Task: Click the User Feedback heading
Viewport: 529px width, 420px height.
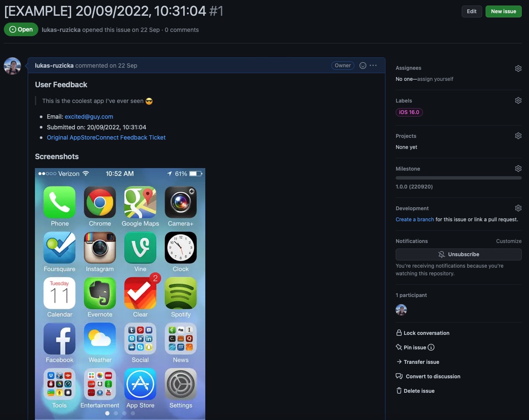Action: pyautogui.click(x=61, y=85)
